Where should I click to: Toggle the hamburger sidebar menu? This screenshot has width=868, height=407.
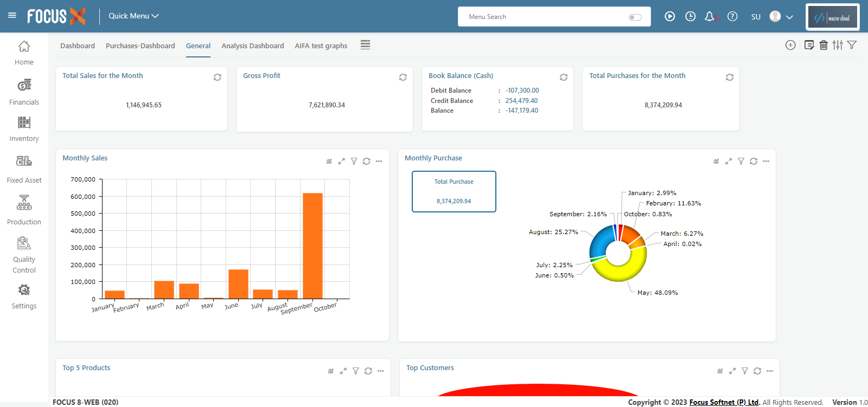(x=12, y=16)
